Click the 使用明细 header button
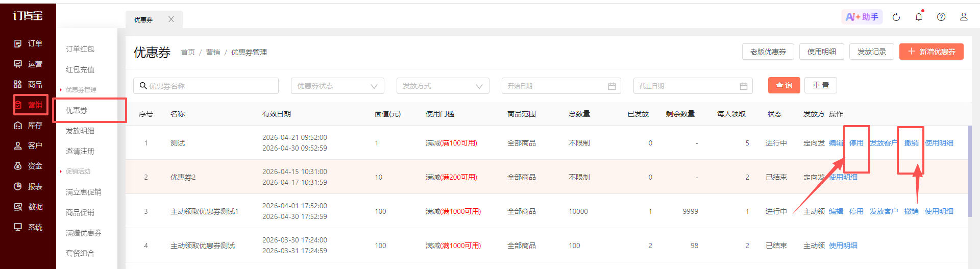The width and height of the screenshot is (980, 269). 822,52
